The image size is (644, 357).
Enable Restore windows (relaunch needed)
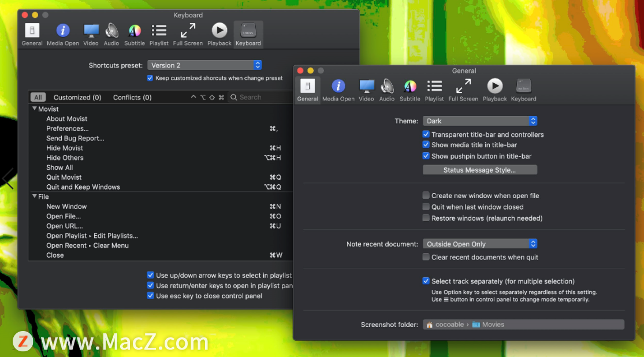coord(426,218)
